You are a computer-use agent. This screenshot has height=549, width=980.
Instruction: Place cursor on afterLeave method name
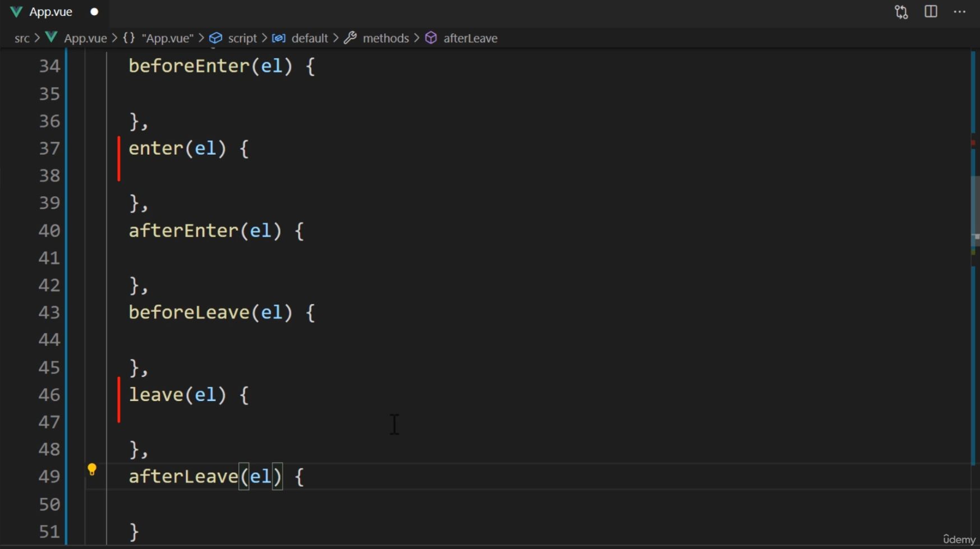pos(183,477)
